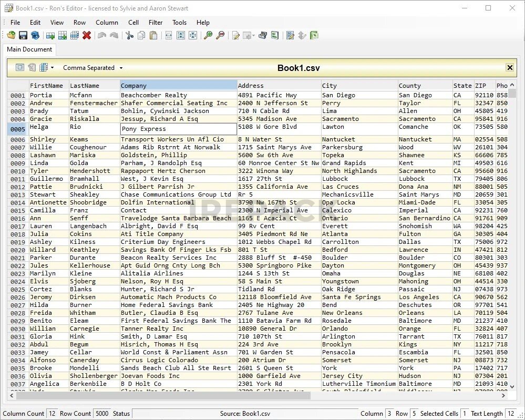Select the row 0010 header
This screenshot has height=420, width=525.
coord(18,171)
